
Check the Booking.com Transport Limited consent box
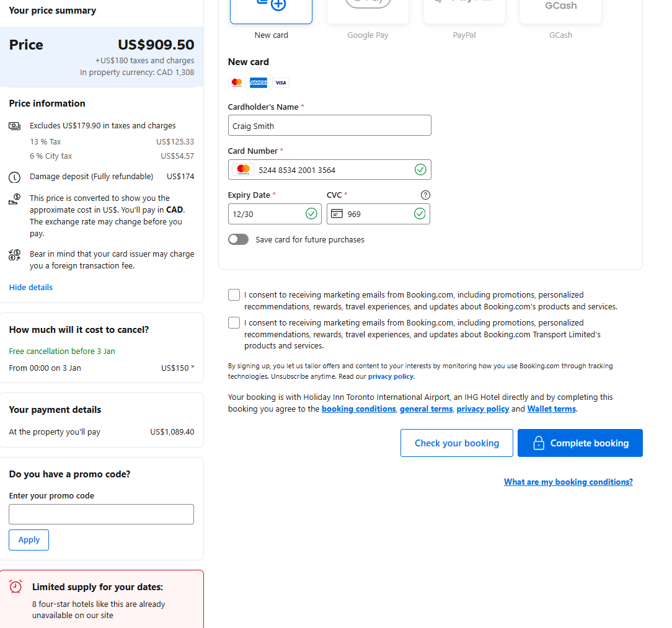pos(234,323)
